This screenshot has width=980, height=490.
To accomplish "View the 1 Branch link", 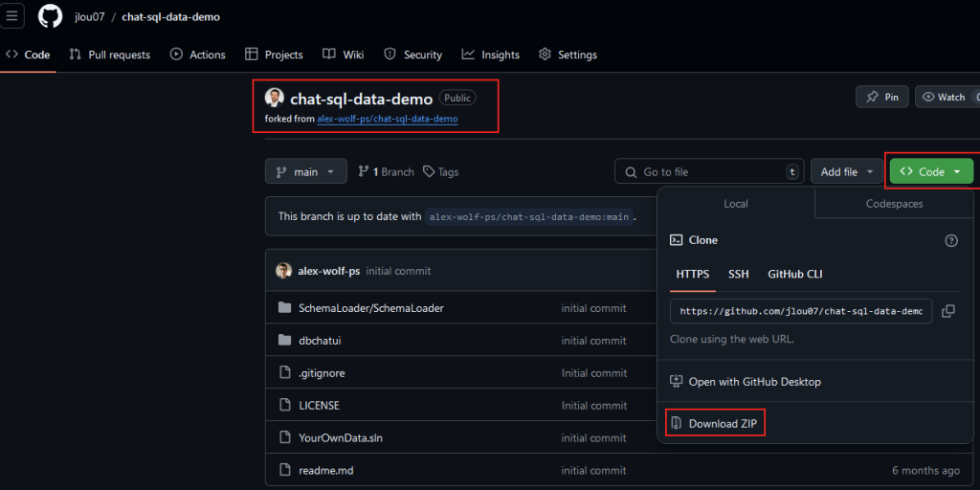I will [386, 172].
